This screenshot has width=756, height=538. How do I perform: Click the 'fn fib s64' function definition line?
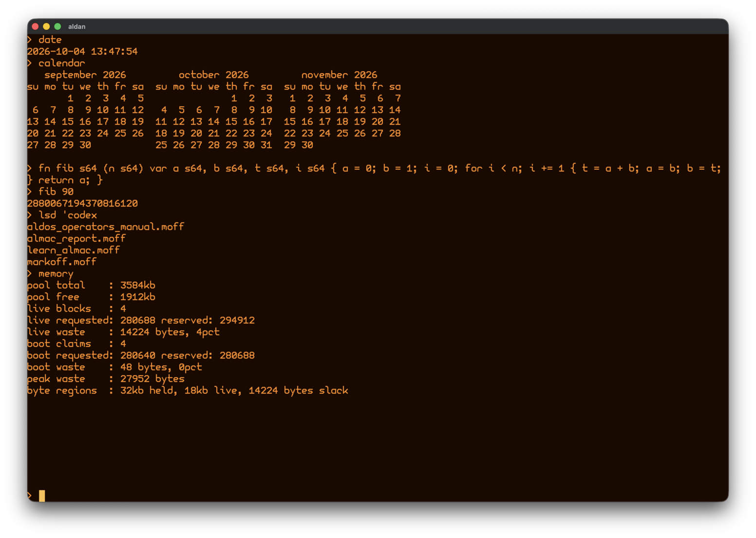[374, 169]
